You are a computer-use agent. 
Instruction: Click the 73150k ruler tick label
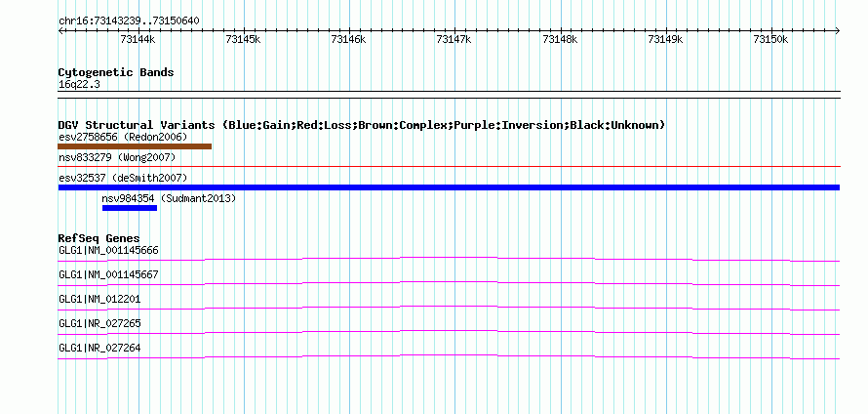771,39
